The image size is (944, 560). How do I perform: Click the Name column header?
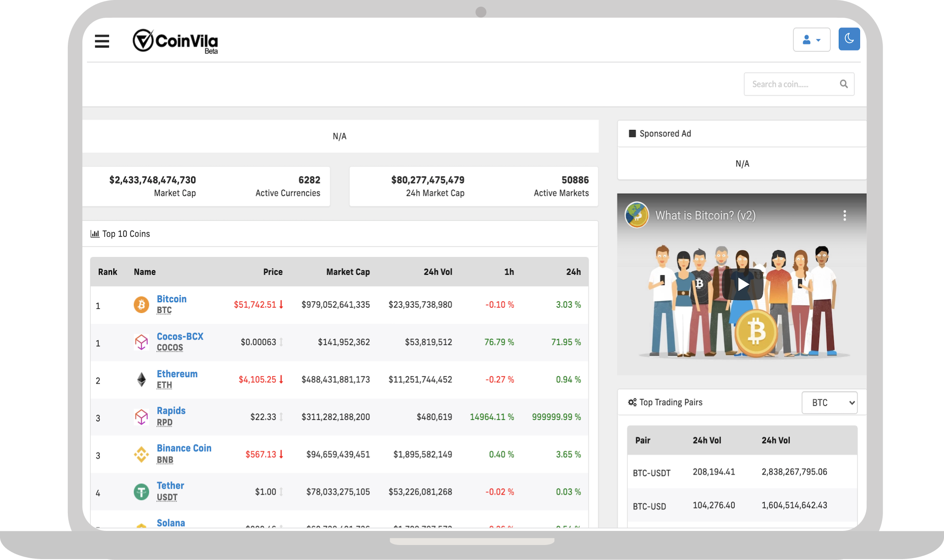coord(145,272)
